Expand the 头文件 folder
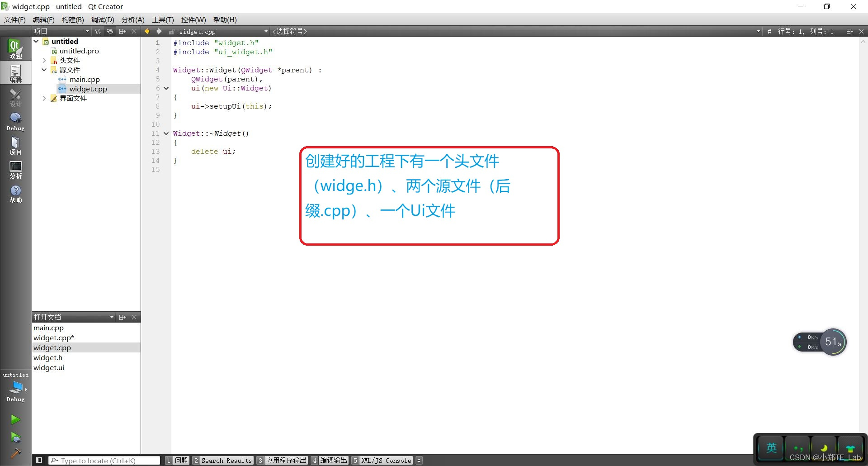The width and height of the screenshot is (868, 466). [x=44, y=60]
